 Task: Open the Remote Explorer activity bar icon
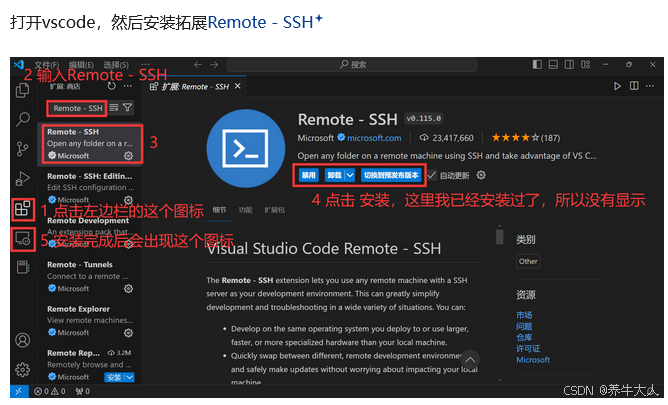coord(23,239)
